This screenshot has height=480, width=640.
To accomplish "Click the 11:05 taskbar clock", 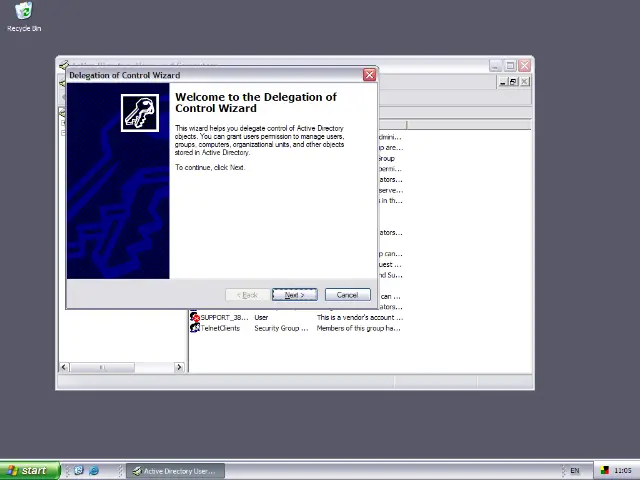I will pyautogui.click(x=622, y=471).
